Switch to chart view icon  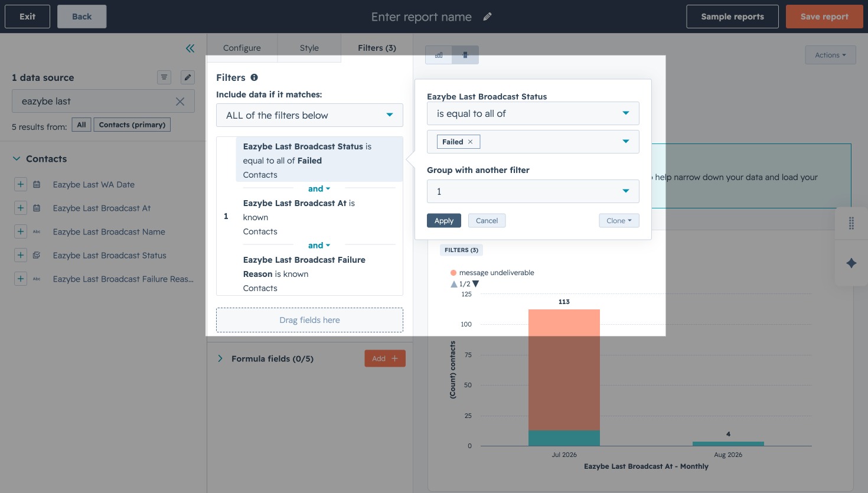[x=439, y=55]
